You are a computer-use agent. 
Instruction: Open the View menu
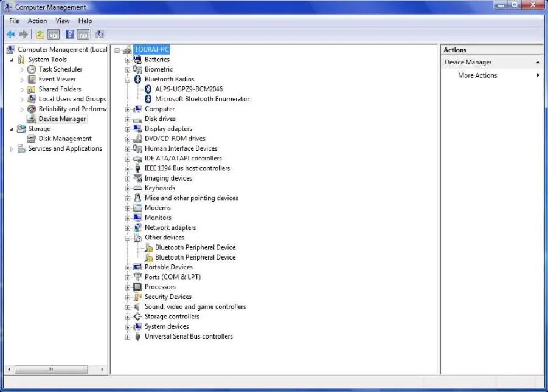coord(62,20)
